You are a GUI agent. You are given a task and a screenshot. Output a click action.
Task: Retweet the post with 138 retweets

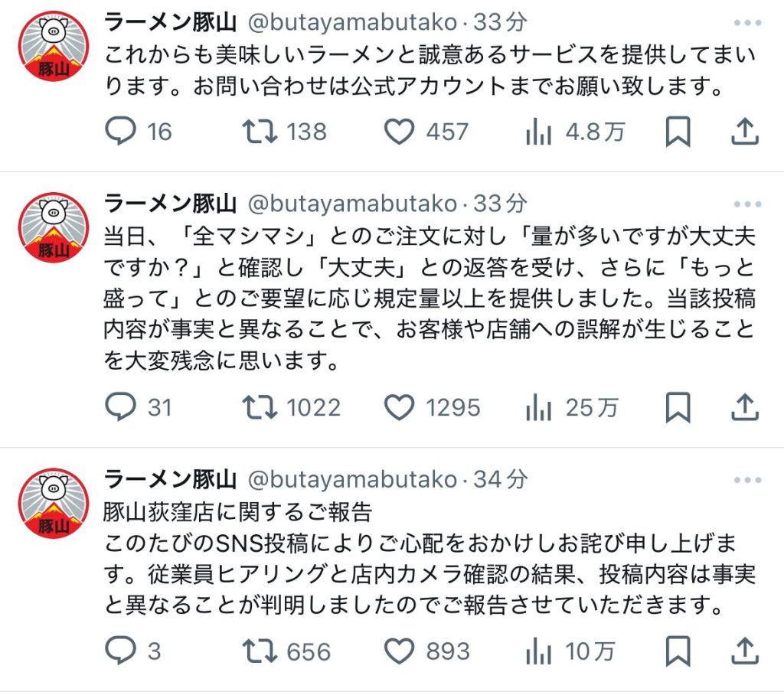261,132
